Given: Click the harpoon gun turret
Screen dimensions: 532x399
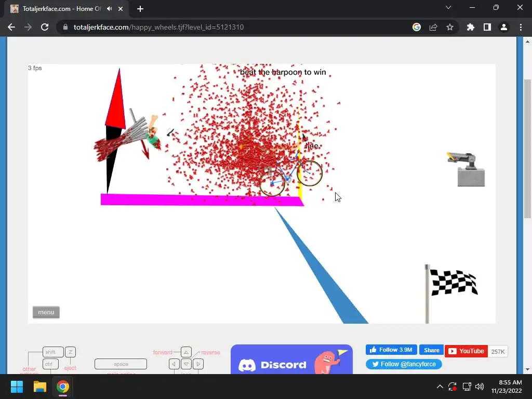Looking at the screenshot, I should pyautogui.click(x=467, y=169).
